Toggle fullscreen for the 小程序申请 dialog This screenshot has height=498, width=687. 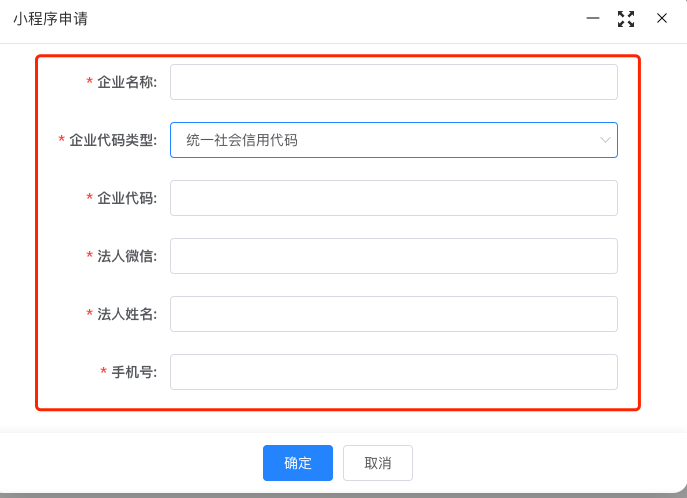click(626, 19)
